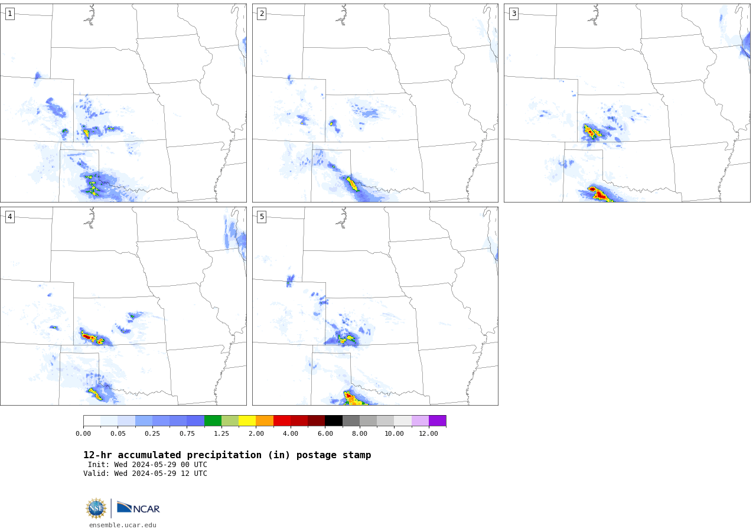
Task: Click the light pink legend swatch
Action: 420,421
